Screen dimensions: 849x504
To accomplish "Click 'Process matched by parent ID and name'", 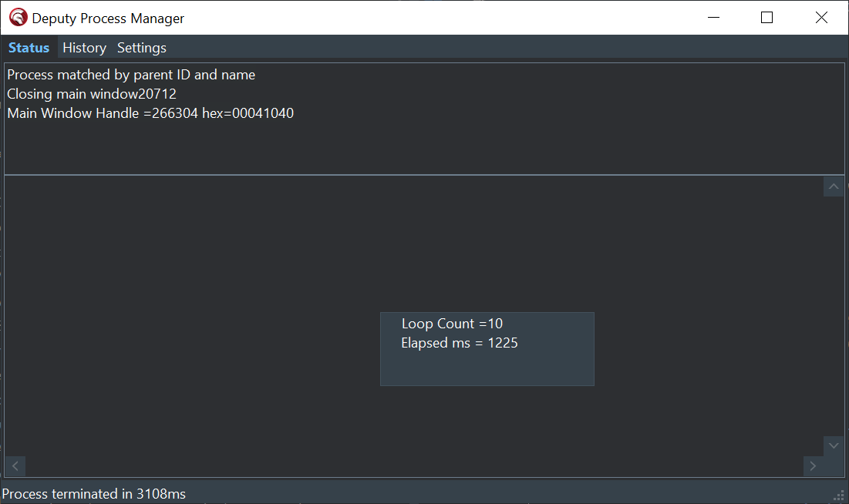I will pos(130,75).
